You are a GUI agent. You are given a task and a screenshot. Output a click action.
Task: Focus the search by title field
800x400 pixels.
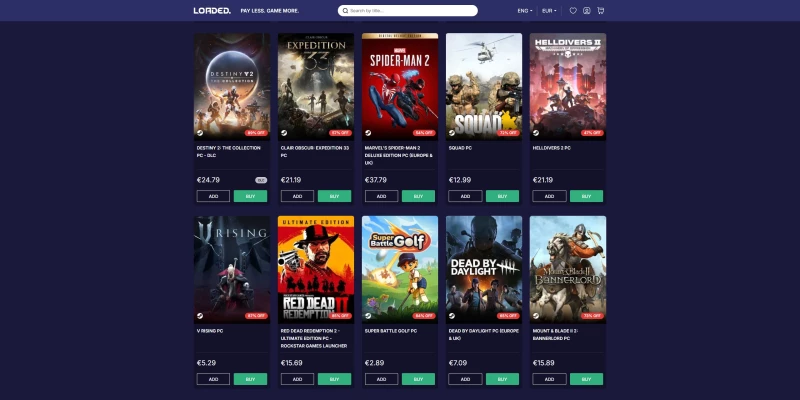pyautogui.click(x=408, y=11)
